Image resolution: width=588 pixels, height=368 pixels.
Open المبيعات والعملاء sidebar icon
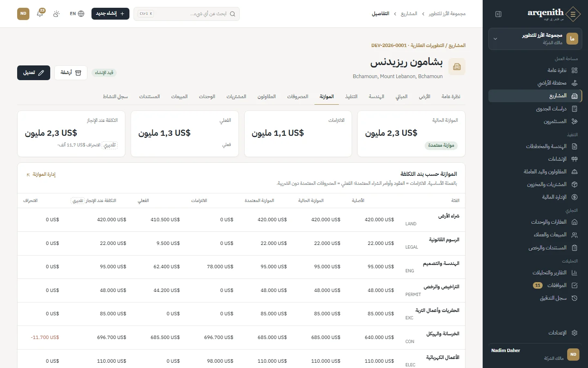click(575, 235)
